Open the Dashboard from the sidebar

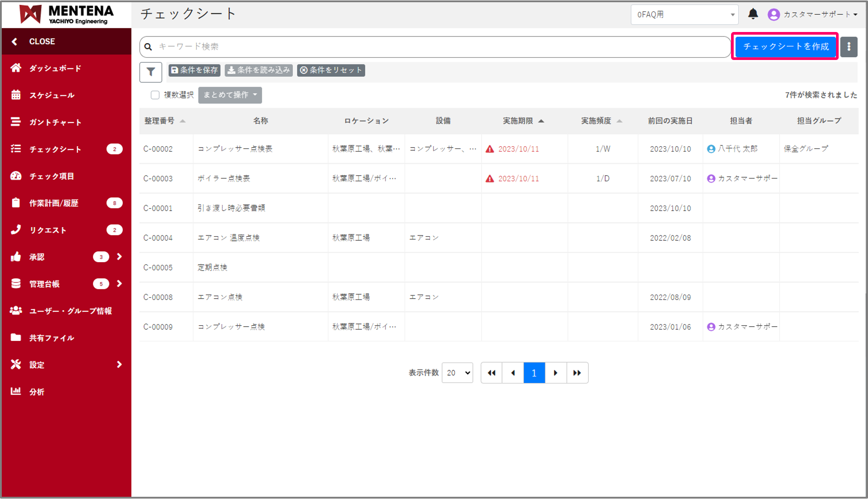(x=54, y=68)
